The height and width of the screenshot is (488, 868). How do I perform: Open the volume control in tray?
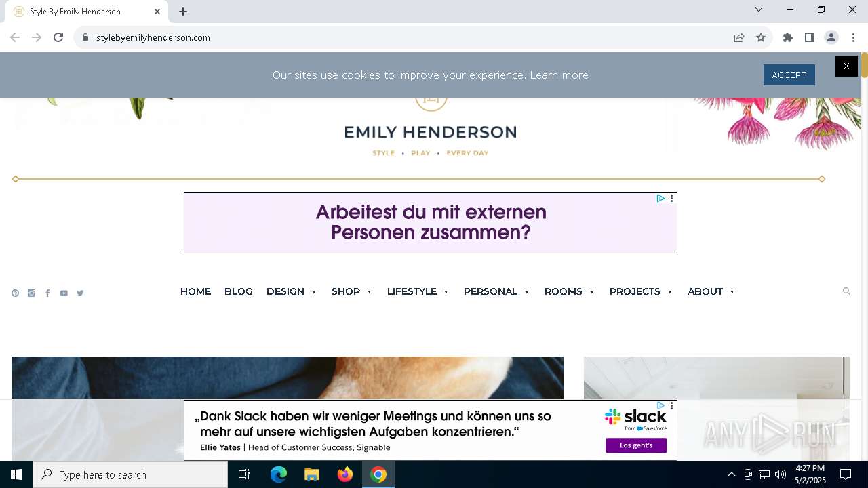coord(781,474)
